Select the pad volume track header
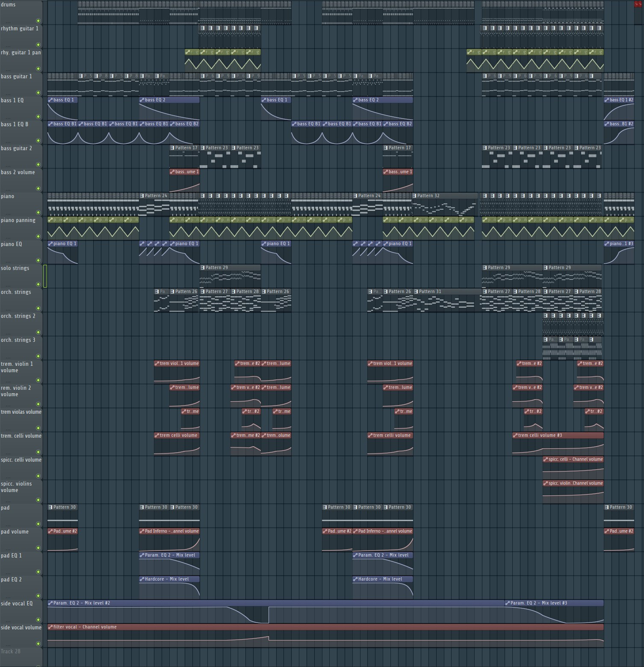The image size is (644, 667). (21, 539)
